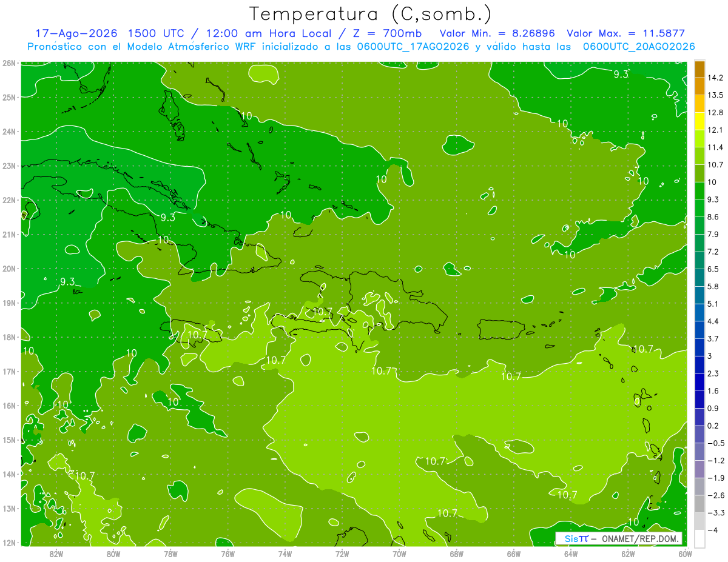The height and width of the screenshot is (562, 728).
Task: Click the colorbar label "12.1"
Action: pos(716,130)
